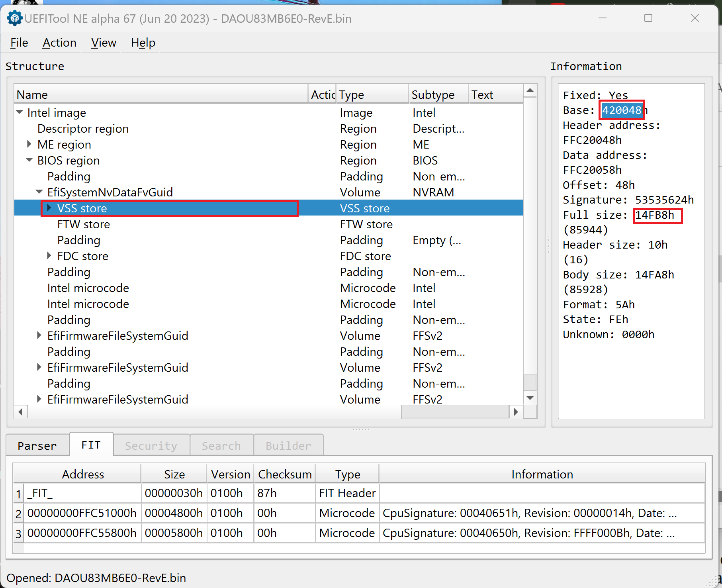Open the Action menu
The image size is (722, 588).
click(59, 43)
